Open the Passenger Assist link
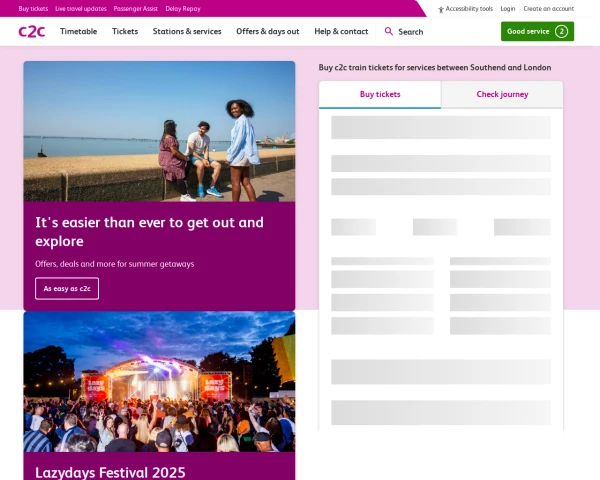600x480 pixels. 135,8
